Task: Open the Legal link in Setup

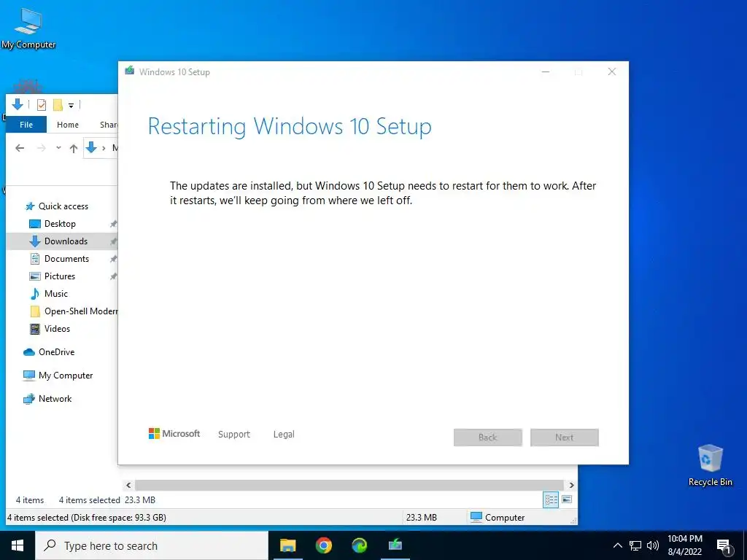Action: point(284,435)
